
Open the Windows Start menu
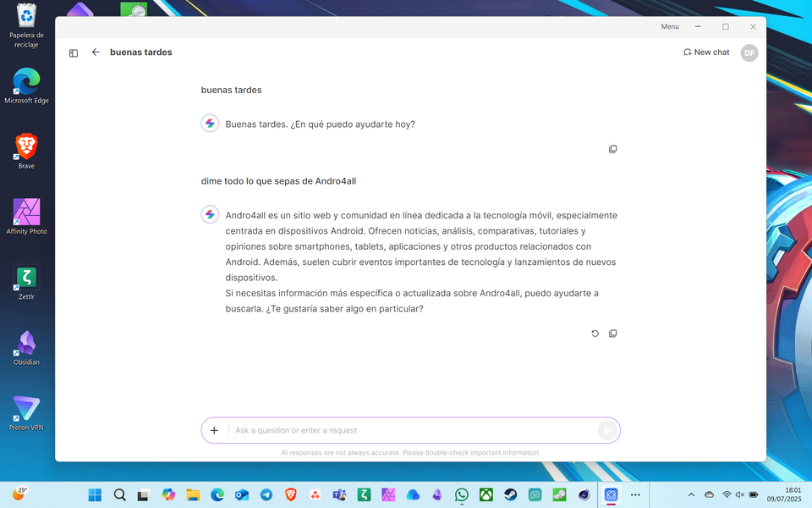point(95,495)
